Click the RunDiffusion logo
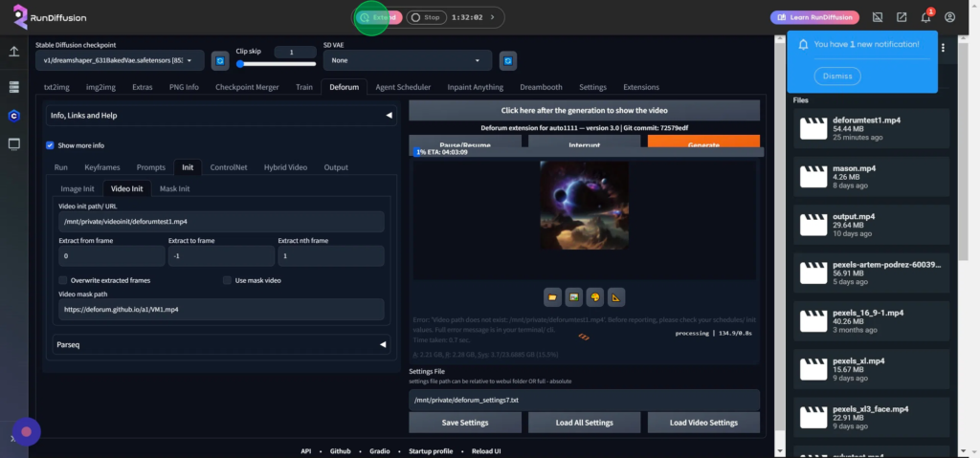This screenshot has height=458, width=980. point(50,17)
